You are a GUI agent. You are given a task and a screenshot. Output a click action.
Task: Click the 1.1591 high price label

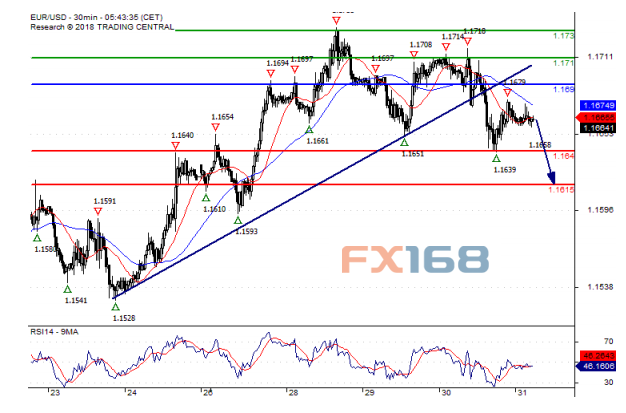click(x=105, y=201)
